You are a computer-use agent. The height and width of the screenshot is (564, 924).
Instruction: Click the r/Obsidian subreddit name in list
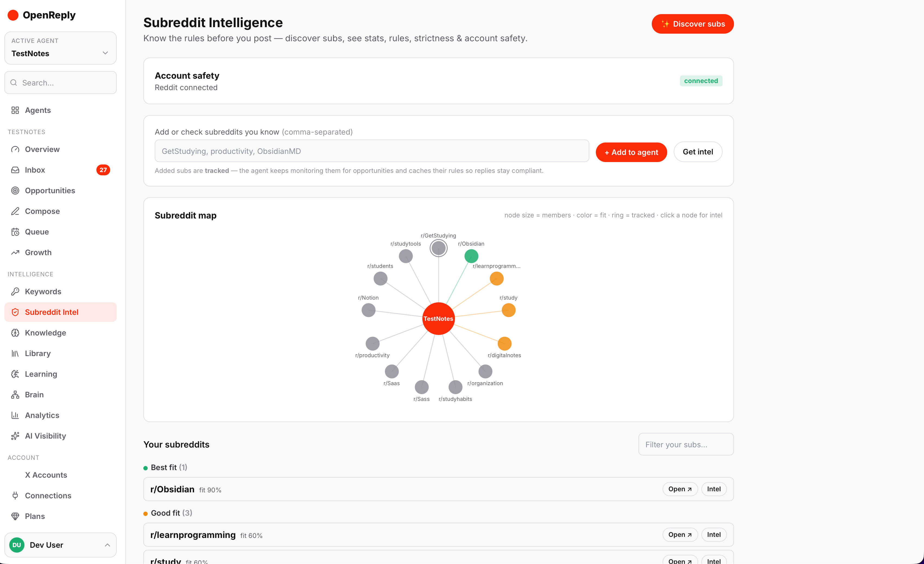[172, 489]
